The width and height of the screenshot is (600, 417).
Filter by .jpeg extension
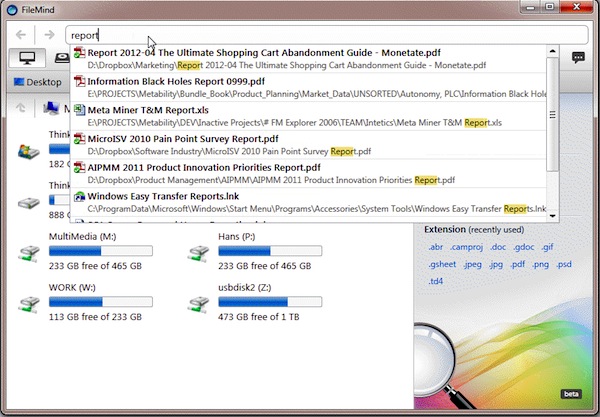coord(473,264)
